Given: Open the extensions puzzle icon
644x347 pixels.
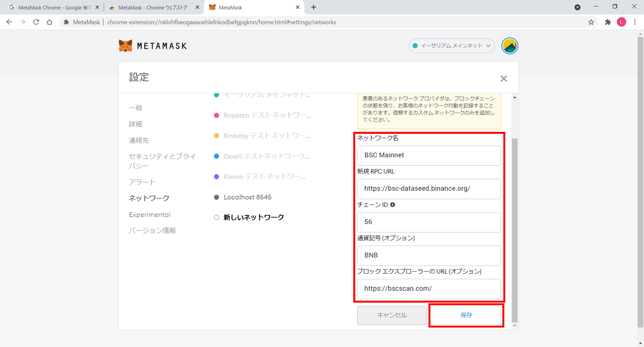Looking at the screenshot, I should click(608, 22).
